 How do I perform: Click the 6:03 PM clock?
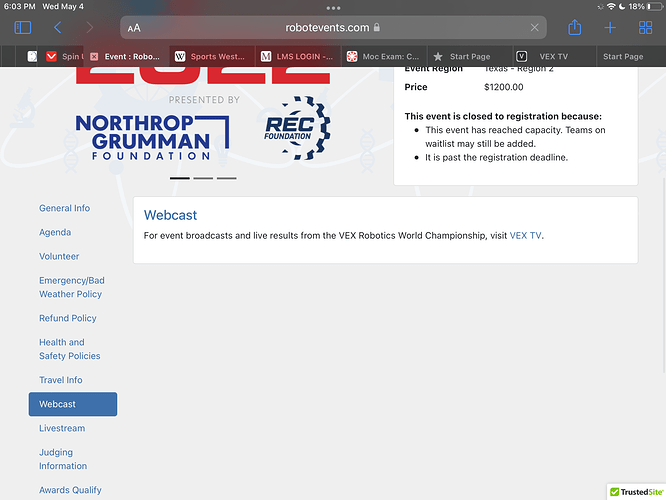tap(20, 6)
